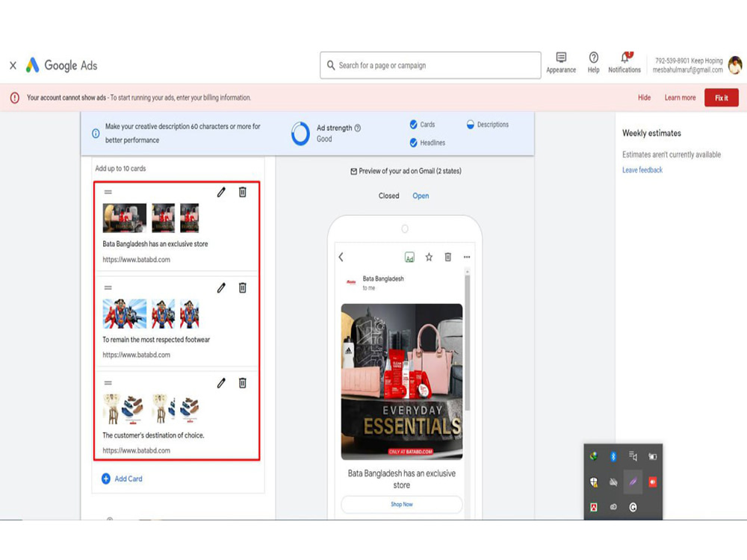
Task: Click the Ad badge icon in preview
Action: (x=409, y=257)
